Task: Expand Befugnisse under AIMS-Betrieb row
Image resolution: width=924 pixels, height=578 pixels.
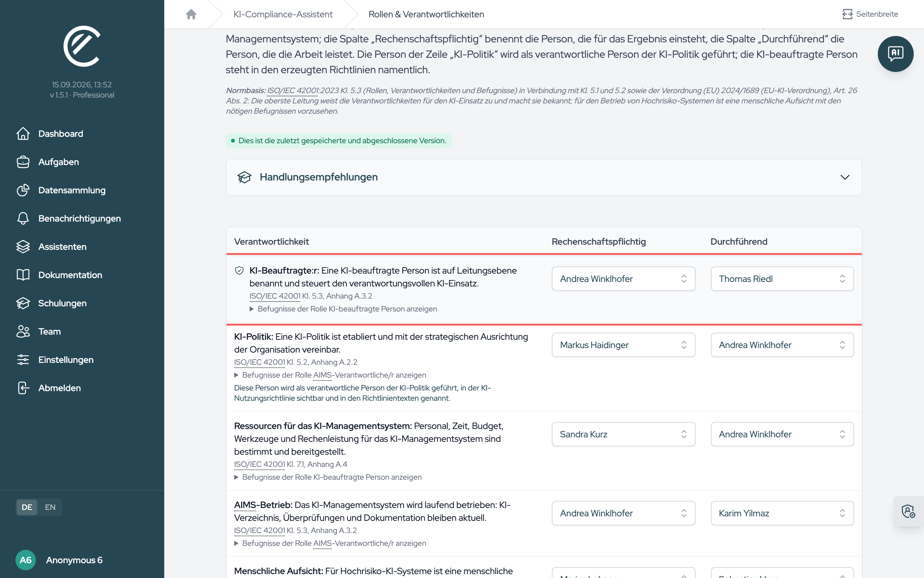Action: point(330,543)
